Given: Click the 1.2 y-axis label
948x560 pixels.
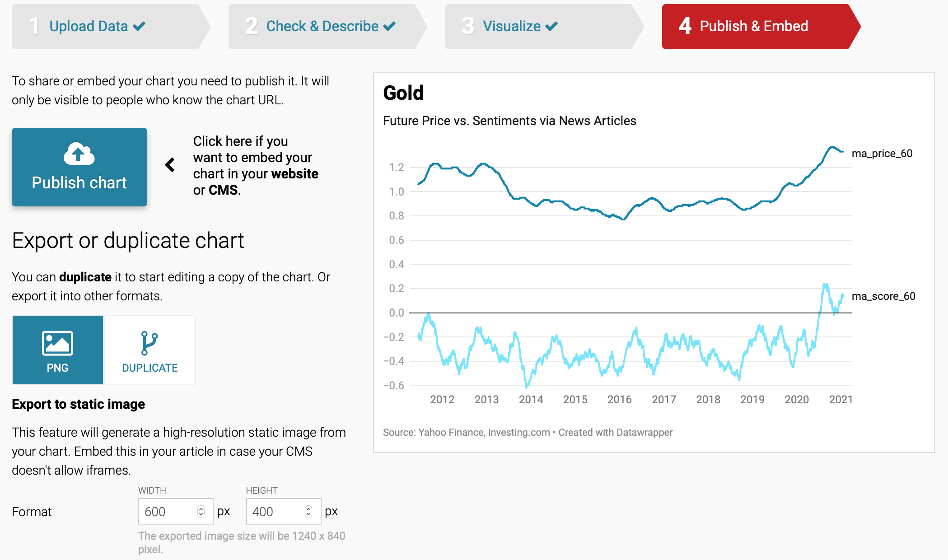Looking at the screenshot, I should (397, 168).
